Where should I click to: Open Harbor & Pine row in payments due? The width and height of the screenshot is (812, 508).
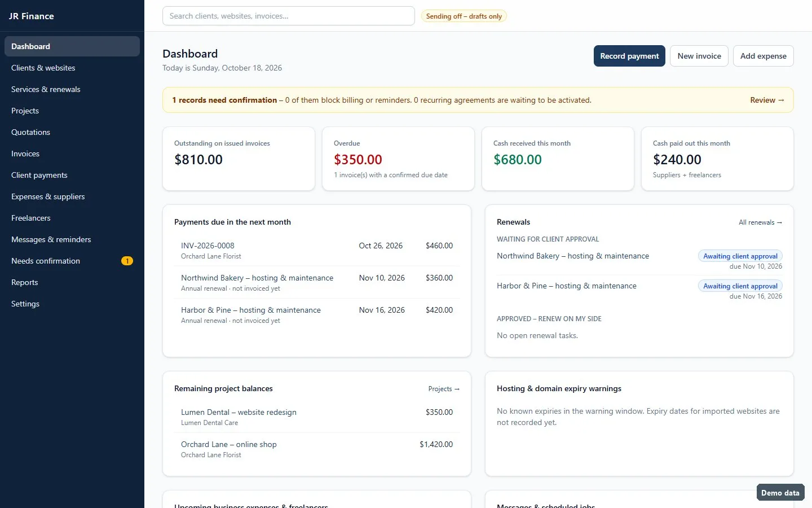317,314
